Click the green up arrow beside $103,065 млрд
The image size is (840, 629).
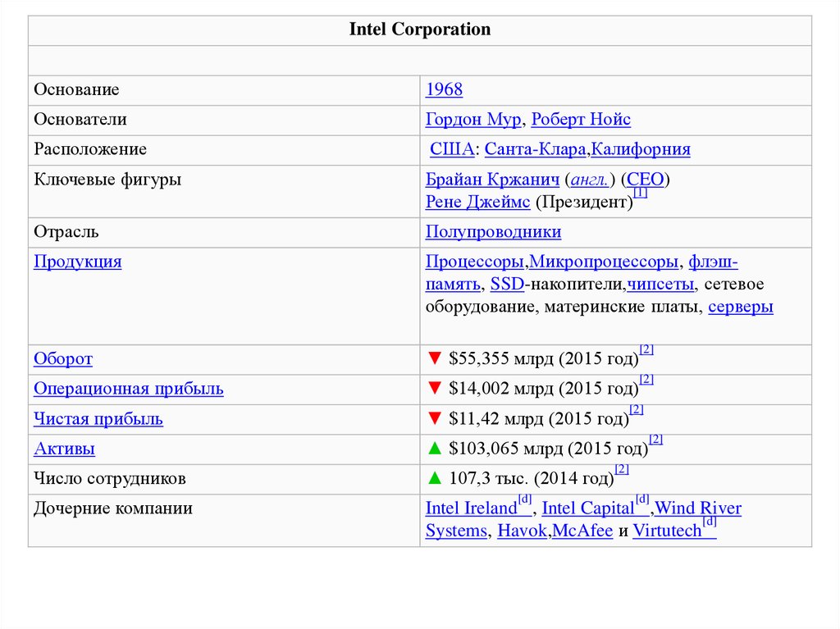434,449
